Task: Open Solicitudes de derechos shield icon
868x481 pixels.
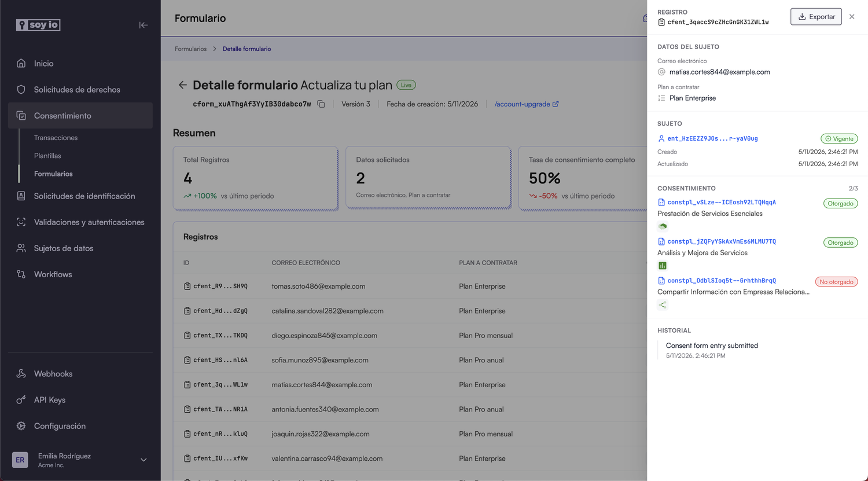Action: [x=21, y=89]
